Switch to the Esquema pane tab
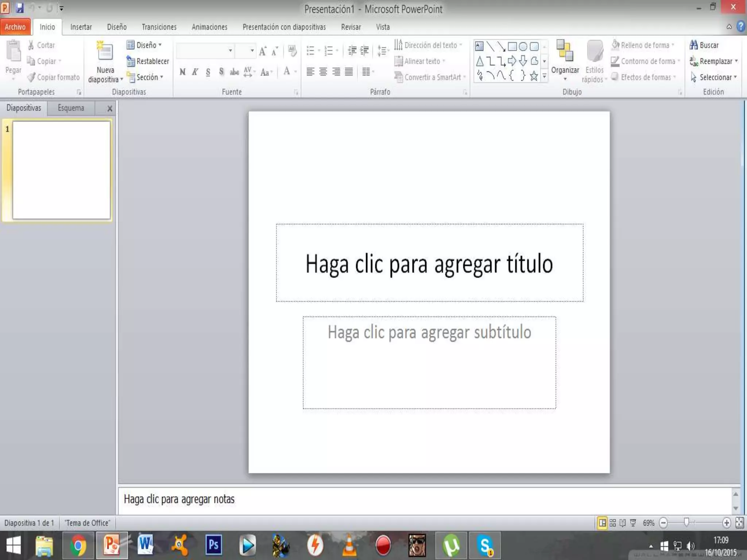Image resolution: width=747 pixels, height=560 pixels. tap(71, 108)
